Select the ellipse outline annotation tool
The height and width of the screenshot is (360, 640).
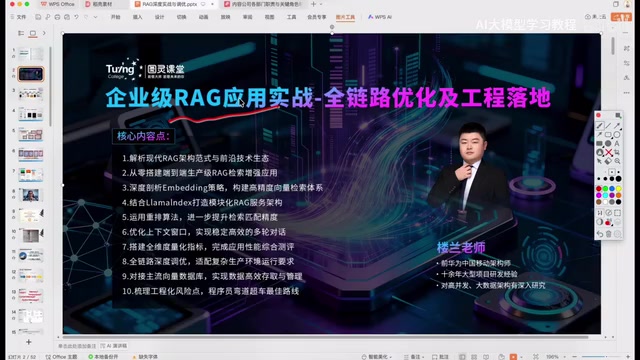617,134
